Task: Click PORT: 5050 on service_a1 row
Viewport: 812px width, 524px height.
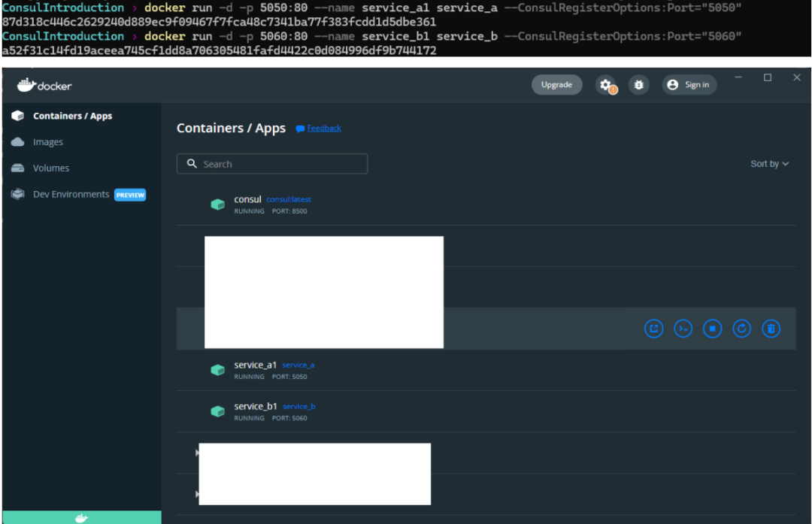Action: pos(289,377)
